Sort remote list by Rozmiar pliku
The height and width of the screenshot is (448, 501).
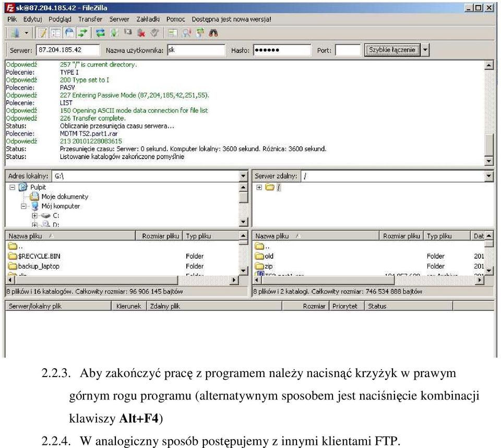click(x=401, y=236)
